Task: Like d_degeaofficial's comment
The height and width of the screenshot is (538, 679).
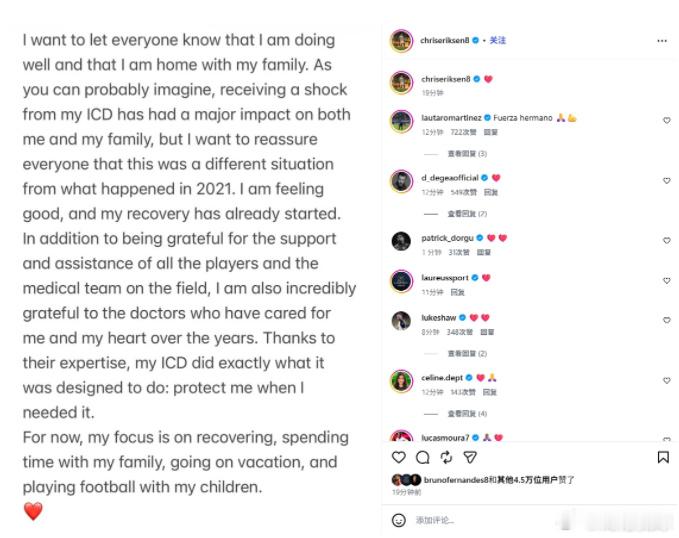Action: 666,181
